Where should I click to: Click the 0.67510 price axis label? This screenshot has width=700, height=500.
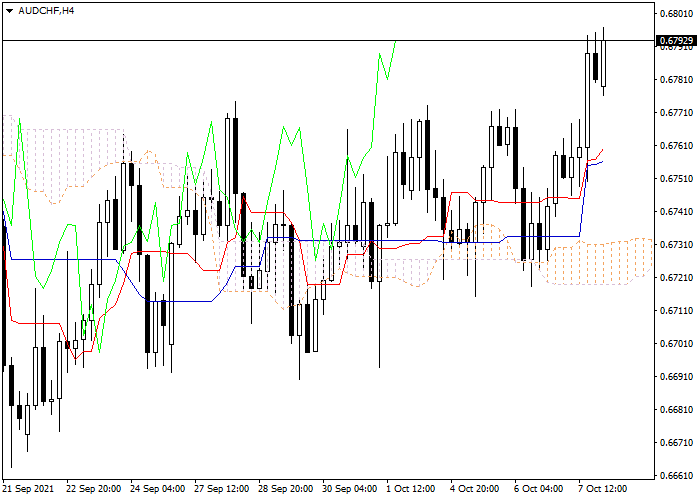tap(676, 179)
